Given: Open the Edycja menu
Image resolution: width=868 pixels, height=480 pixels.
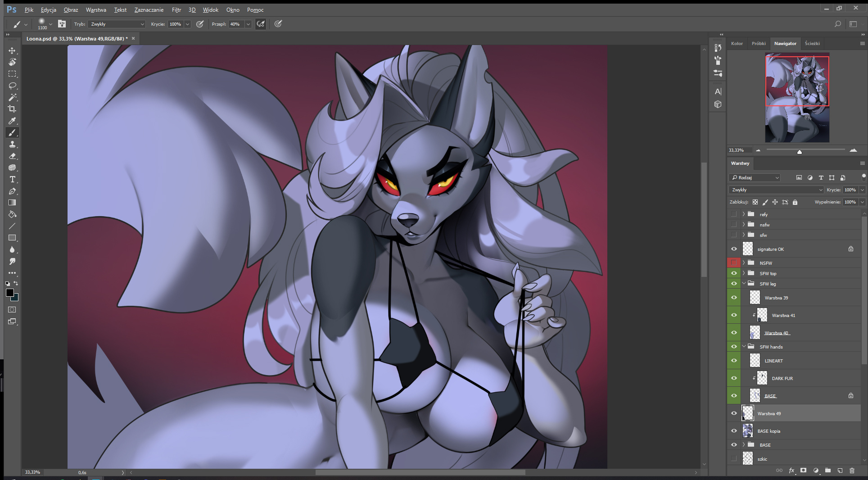Looking at the screenshot, I should 48,9.
